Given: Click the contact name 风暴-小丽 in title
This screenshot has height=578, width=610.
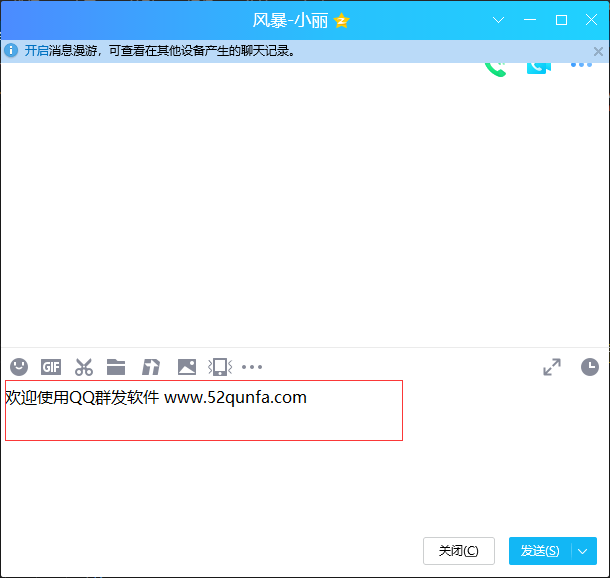Looking at the screenshot, I should point(290,21).
